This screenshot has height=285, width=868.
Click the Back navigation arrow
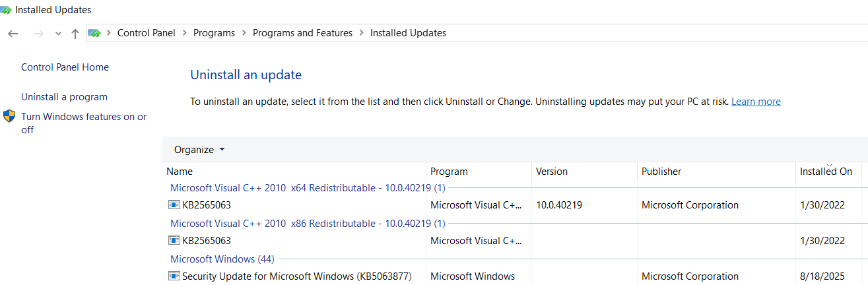tap(13, 34)
